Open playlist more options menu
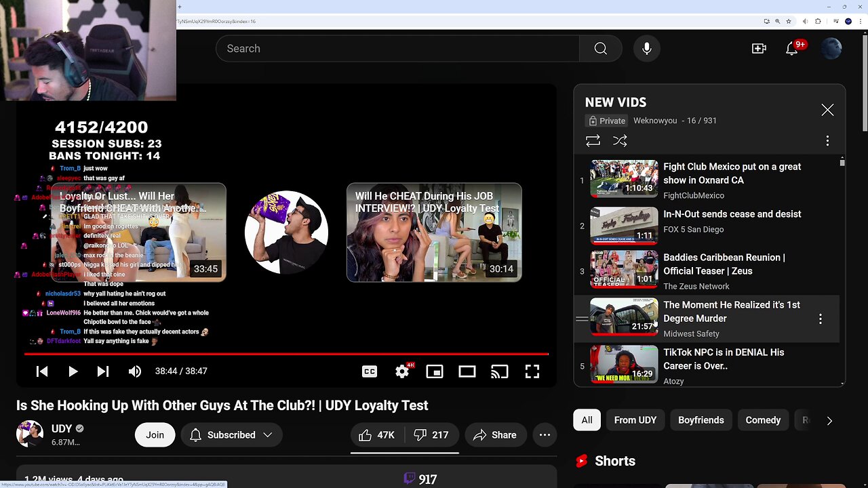Image resolution: width=868 pixels, height=488 pixels. (x=827, y=140)
